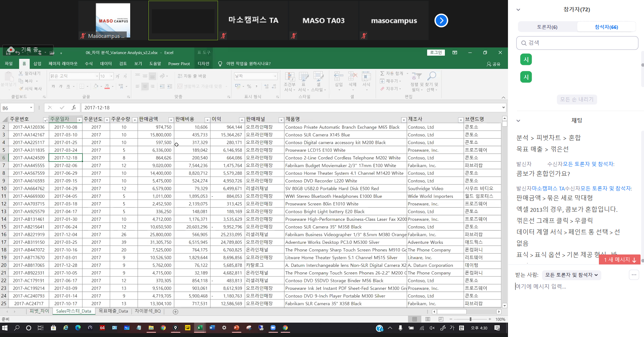Select Page Layout view button in status bar

pos(428,319)
